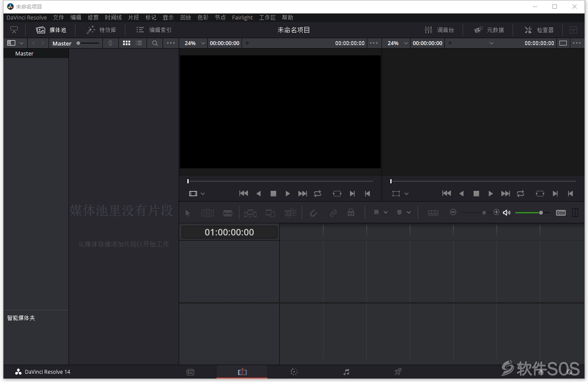The image size is (588, 382).
Task: Select the Master bin
Action: click(36, 53)
